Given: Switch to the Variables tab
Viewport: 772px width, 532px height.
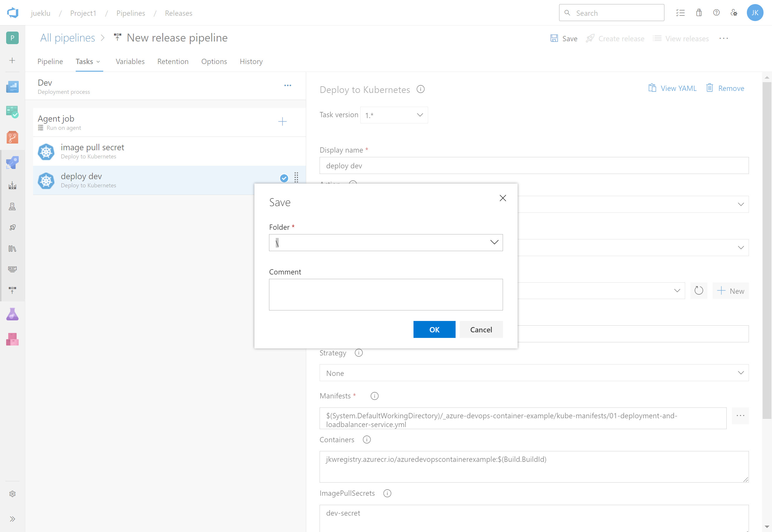Looking at the screenshot, I should point(130,61).
